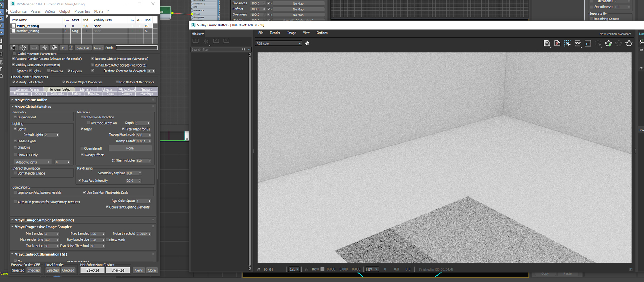Toggle Restore Render Params checkbox
This screenshot has width=644, height=282.
click(13, 59)
